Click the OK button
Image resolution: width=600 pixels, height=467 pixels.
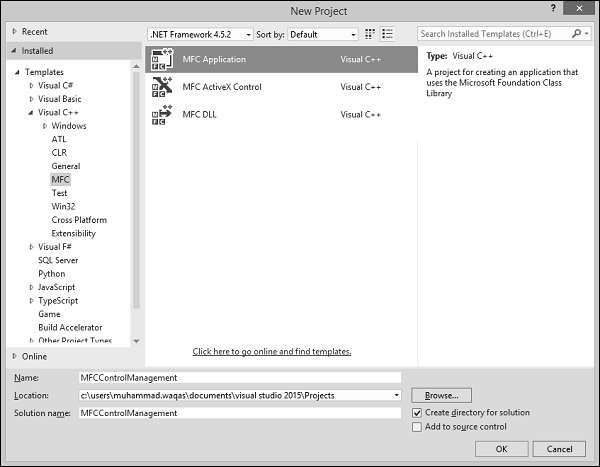[501, 449]
